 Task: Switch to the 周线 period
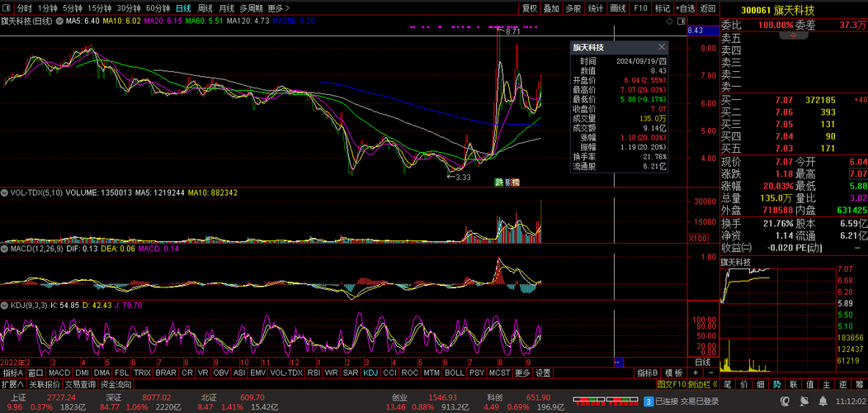205,8
